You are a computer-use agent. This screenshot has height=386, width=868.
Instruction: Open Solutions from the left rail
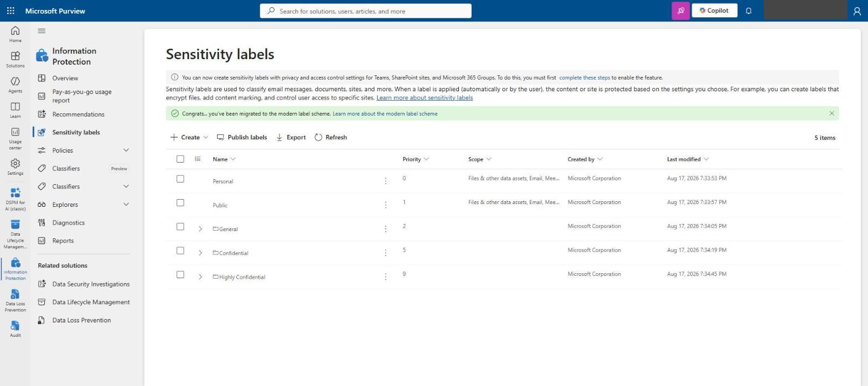tap(15, 59)
